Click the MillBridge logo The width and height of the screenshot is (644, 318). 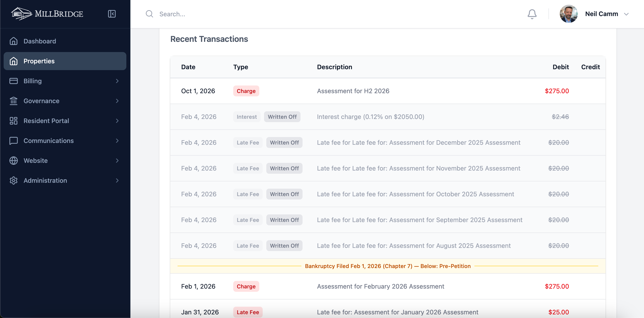pyautogui.click(x=47, y=14)
